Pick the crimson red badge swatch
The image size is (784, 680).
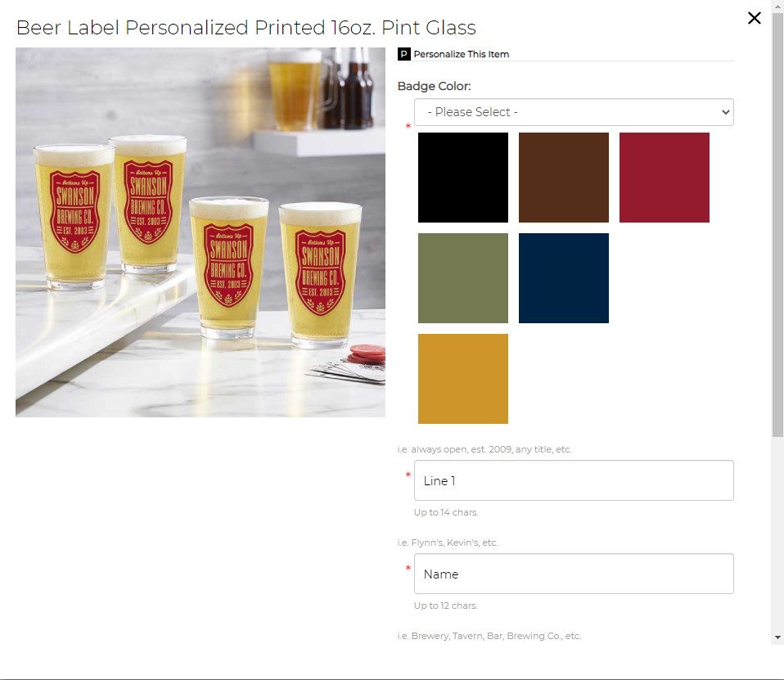point(664,178)
